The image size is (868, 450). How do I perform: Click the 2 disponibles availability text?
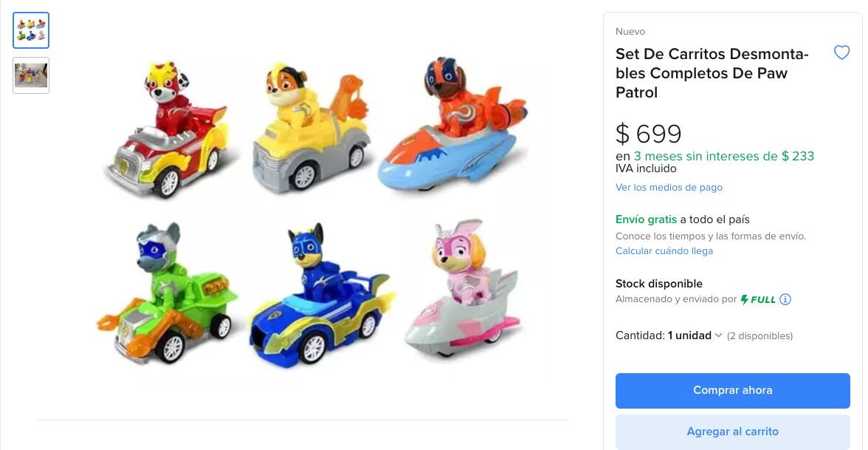[x=759, y=335]
